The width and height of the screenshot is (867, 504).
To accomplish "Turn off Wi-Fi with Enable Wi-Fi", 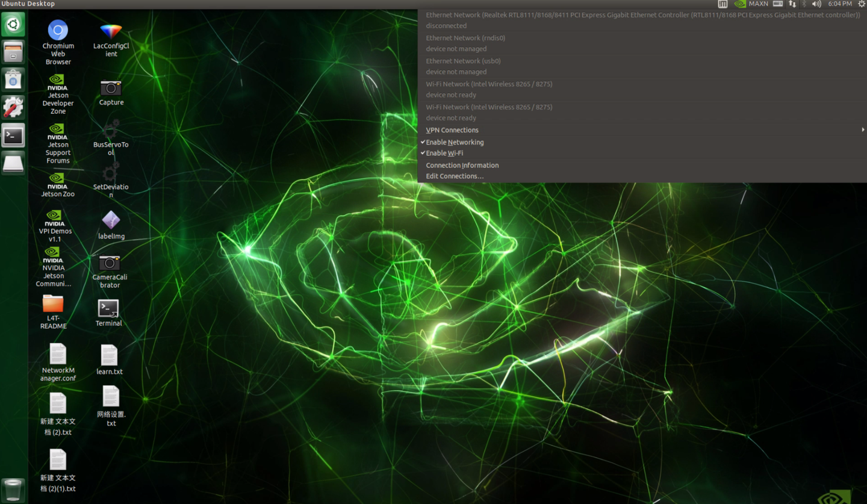I will coord(642,153).
